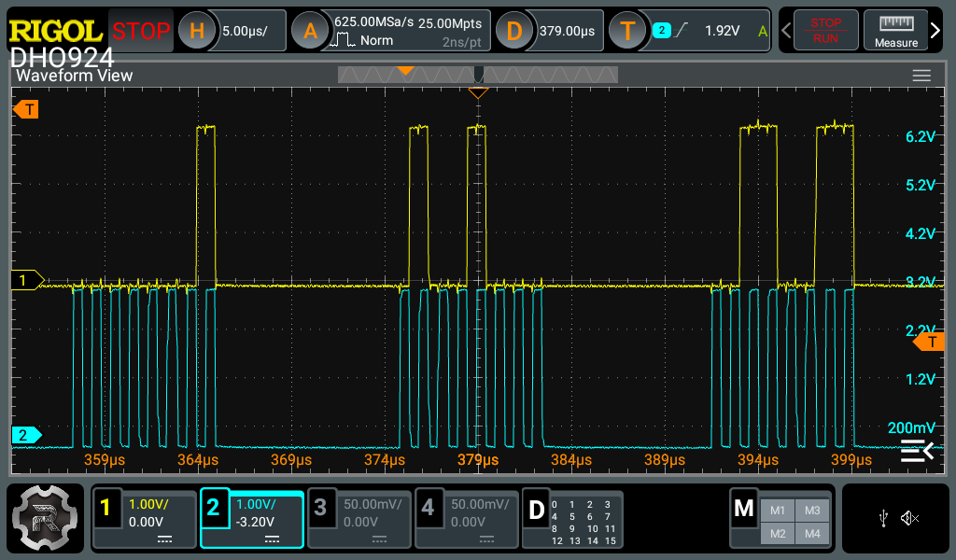This screenshot has width=956, height=560.
Task: Toggle channel 1 on the bottom bar
Action: coord(145,519)
